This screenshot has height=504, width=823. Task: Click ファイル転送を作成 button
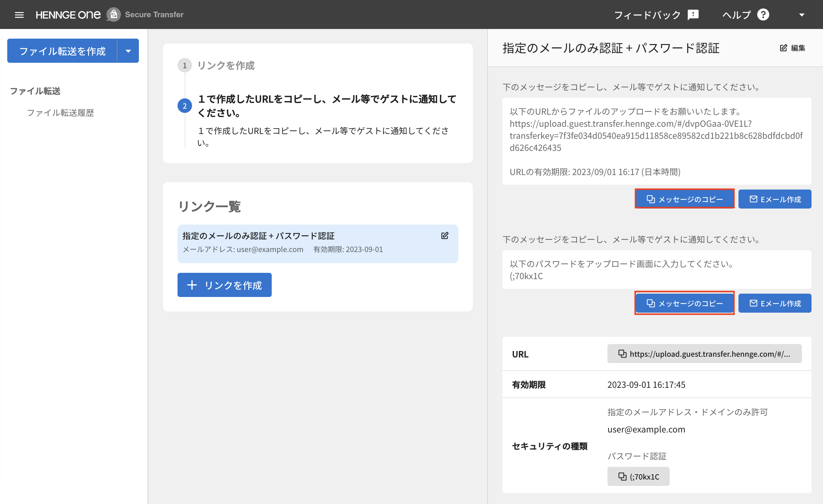click(x=62, y=51)
